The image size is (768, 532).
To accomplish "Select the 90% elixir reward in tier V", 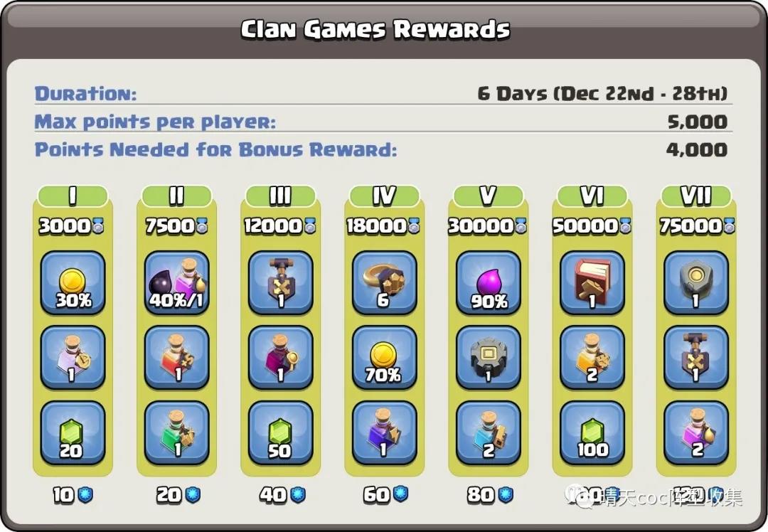I will pos(489,282).
